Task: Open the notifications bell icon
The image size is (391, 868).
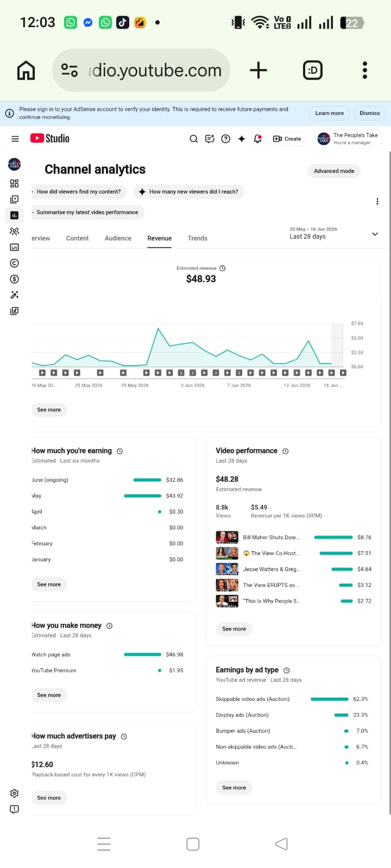Action: click(258, 139)
